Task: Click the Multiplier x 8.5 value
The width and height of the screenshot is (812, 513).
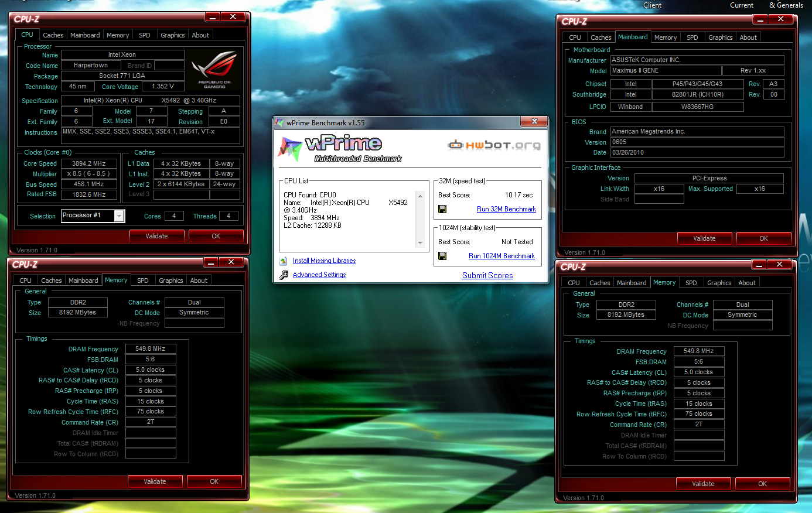Action: pos(89,174)
